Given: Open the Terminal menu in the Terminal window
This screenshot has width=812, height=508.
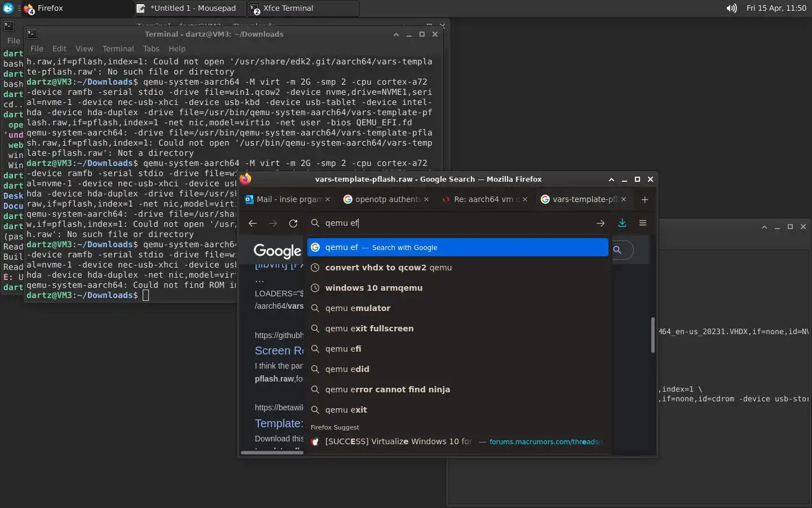Looking at the screenshot, I should tap(118, 49).
